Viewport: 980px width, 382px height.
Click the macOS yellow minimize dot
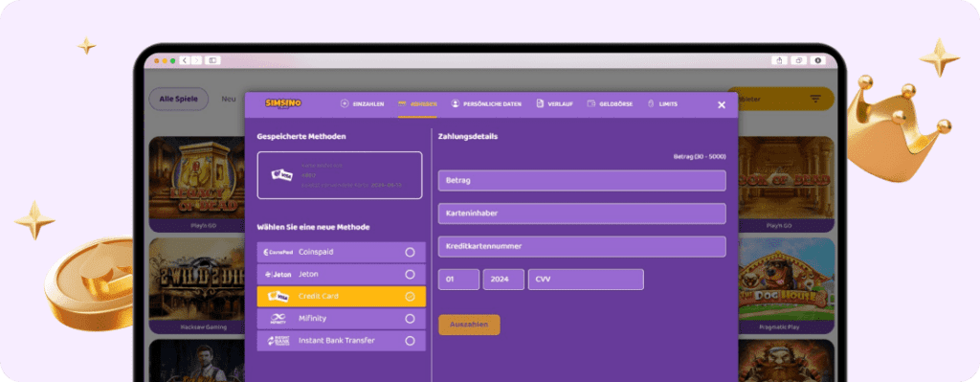[165, 60]
